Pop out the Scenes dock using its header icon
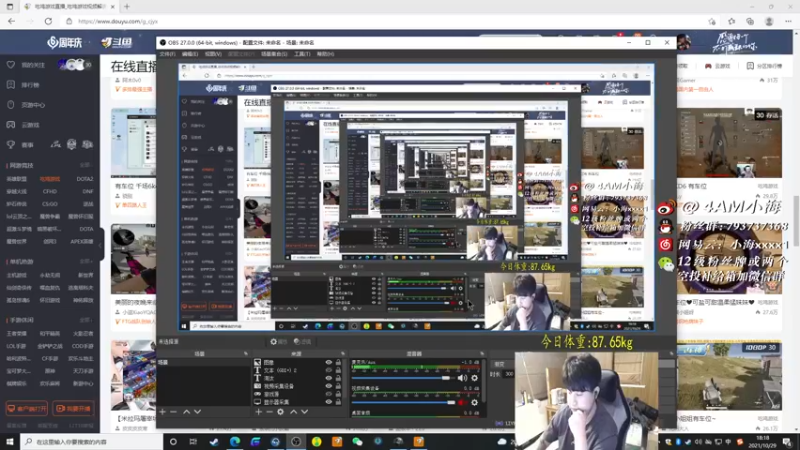This screenshot has height=450, width=800. [x=245, y=354]
